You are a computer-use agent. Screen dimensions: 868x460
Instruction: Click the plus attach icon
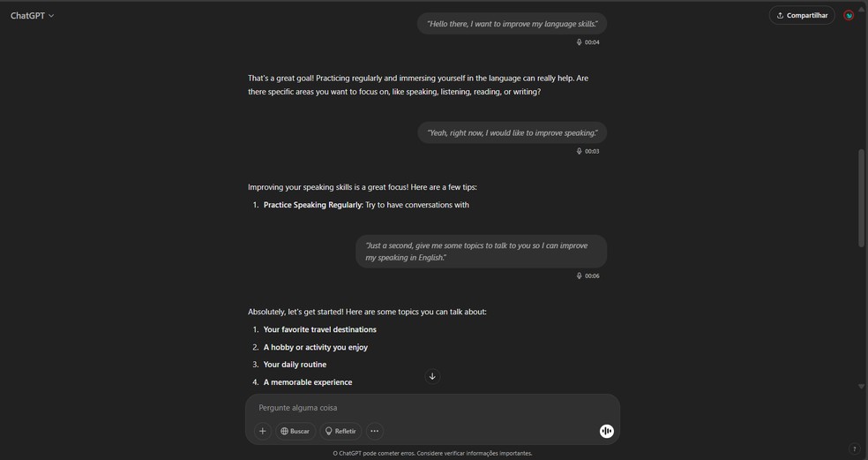(x=262, y=431)
